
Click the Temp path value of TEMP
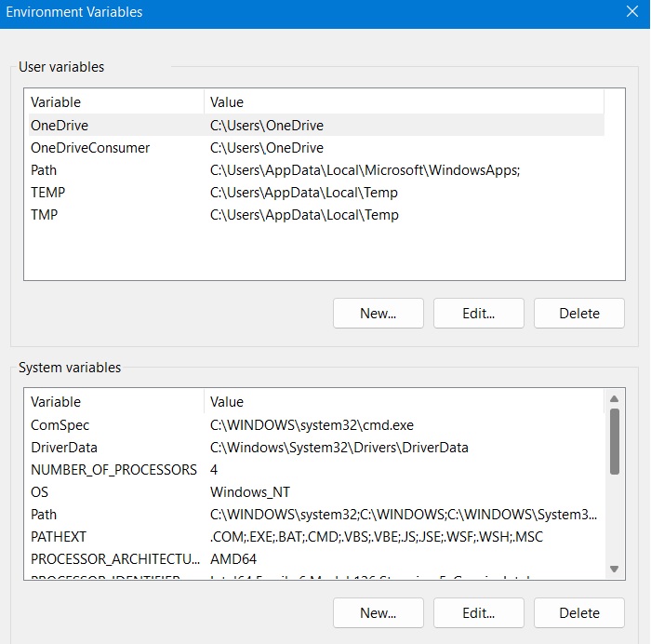(x=304, y=193)
